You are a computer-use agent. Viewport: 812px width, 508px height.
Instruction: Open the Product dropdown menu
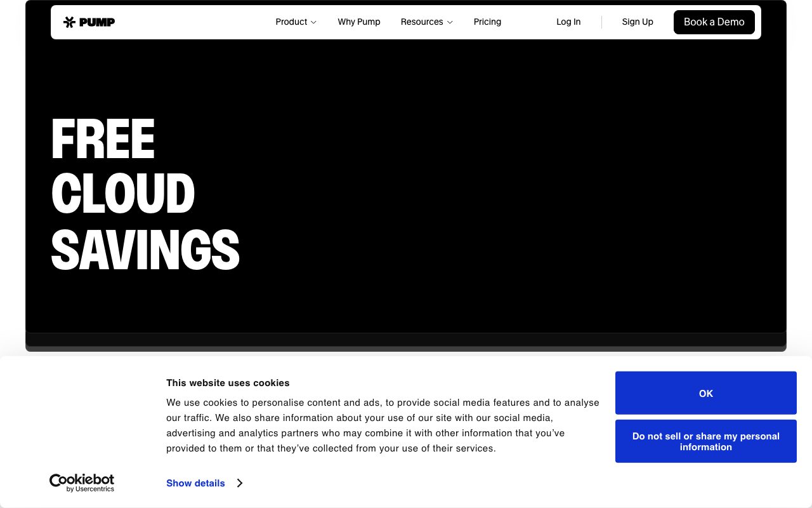pyautogui.click(x=296, y=22)
